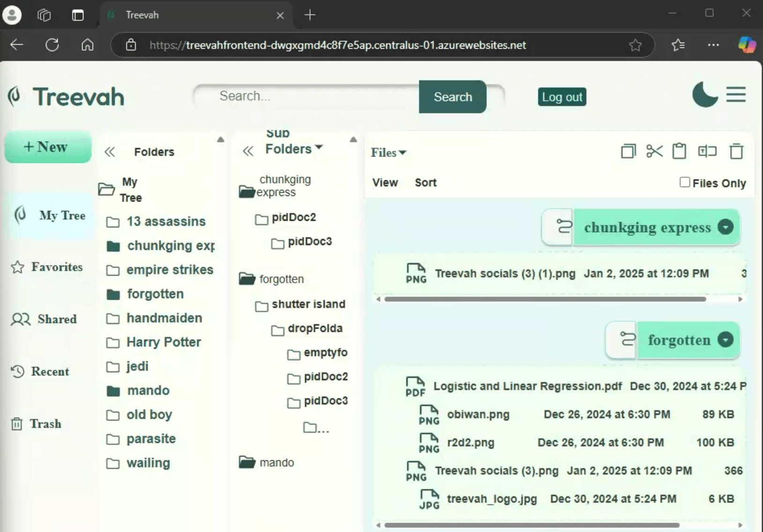Click horizontal scrollbar under forgotten files
The height and width of the screenshot is (532, 763).
532,525
